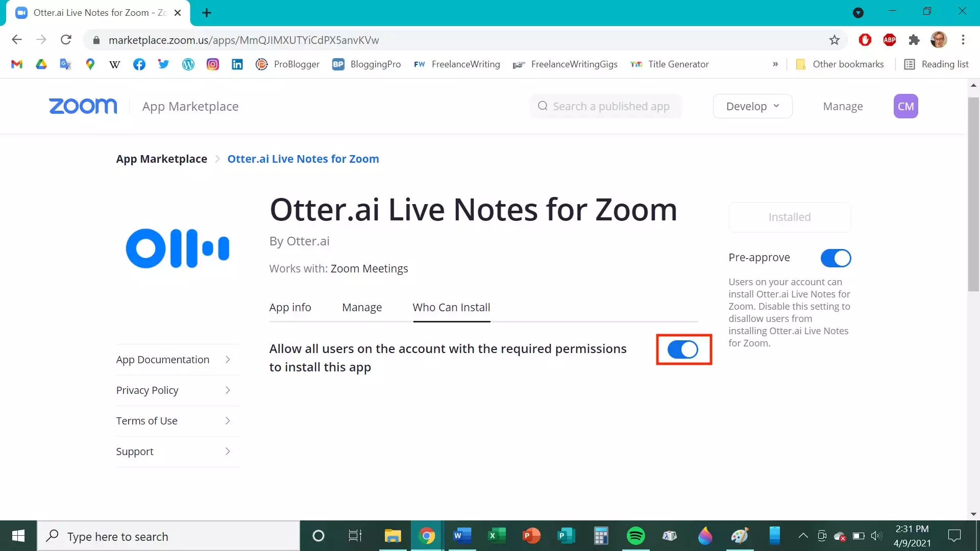The image size is (980, 551).
Task: Show hidden system tray icons
Action: coord(803,536)
